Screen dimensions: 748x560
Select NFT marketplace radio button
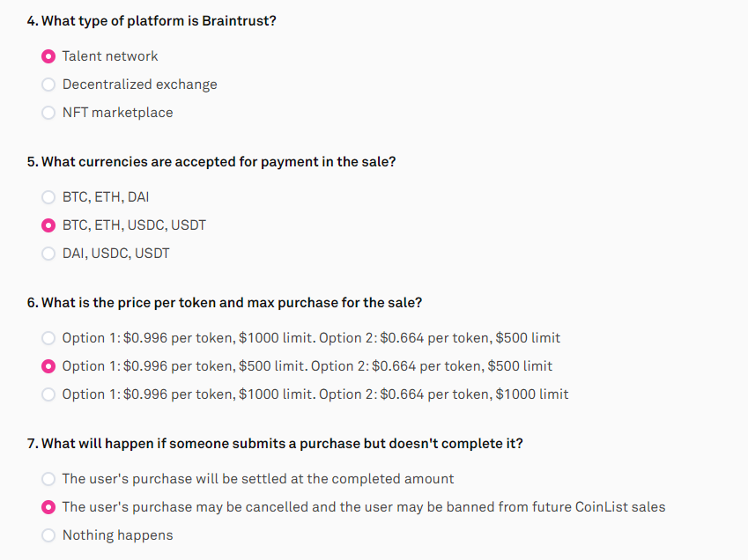tap(48, 113)
